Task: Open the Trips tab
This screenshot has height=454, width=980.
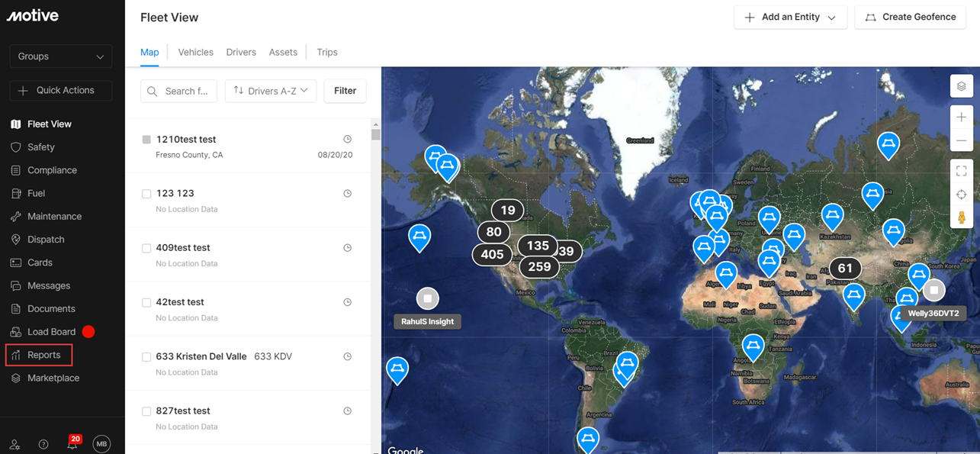Action: coord(326,52)
